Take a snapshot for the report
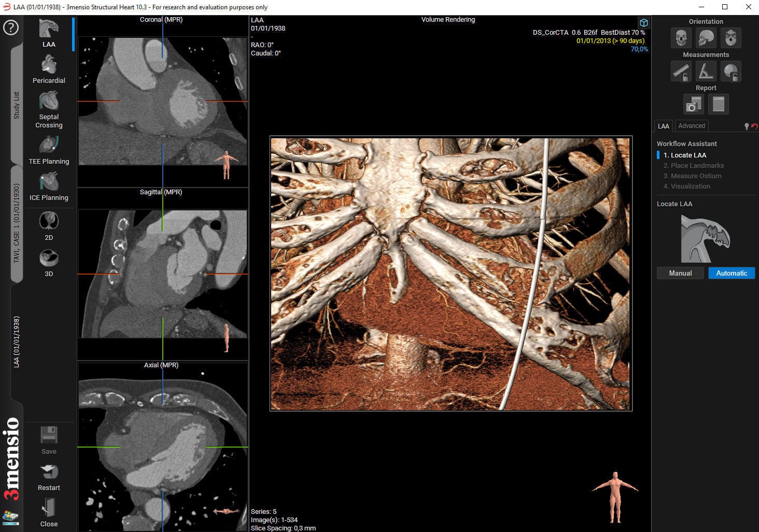The width and height of the screenshot is (759, 532). point(693,104)
